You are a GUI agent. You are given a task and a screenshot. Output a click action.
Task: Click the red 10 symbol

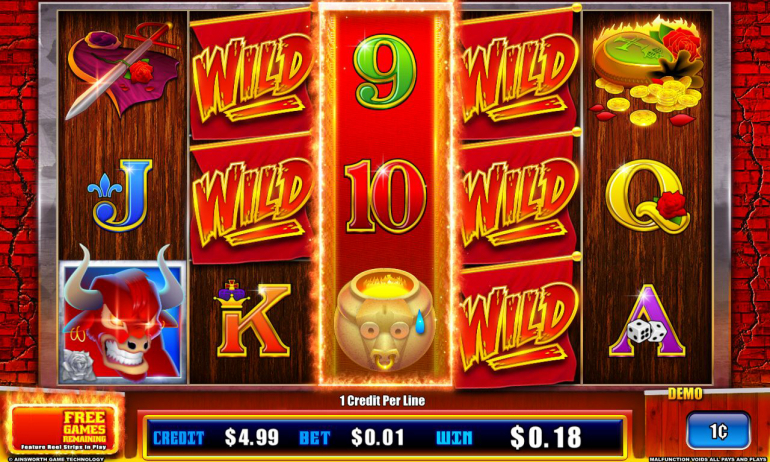(x=385, y=196)
